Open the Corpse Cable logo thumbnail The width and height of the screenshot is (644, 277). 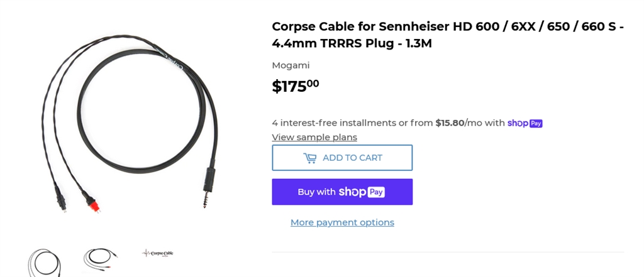(158, 253)
